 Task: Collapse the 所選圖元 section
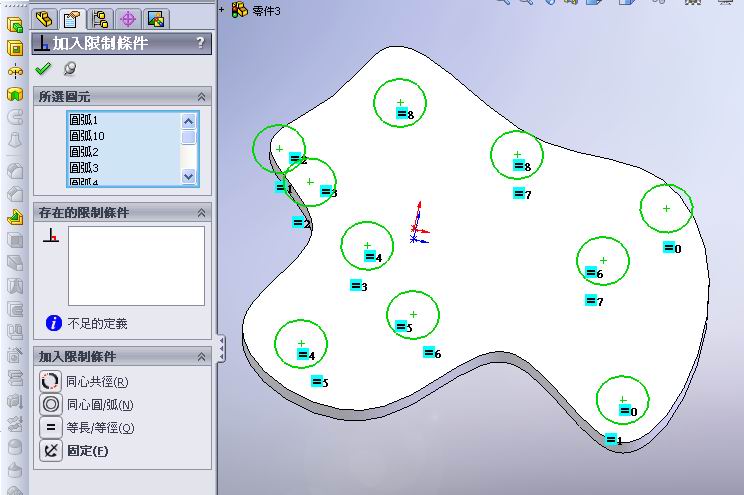pyautogui.click(x=201, y=97)
